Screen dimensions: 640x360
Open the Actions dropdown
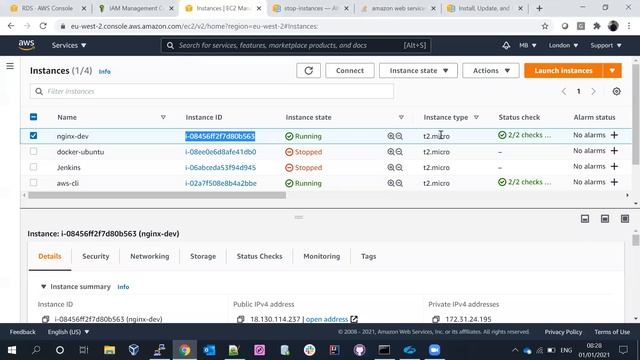tap(491, 71)
